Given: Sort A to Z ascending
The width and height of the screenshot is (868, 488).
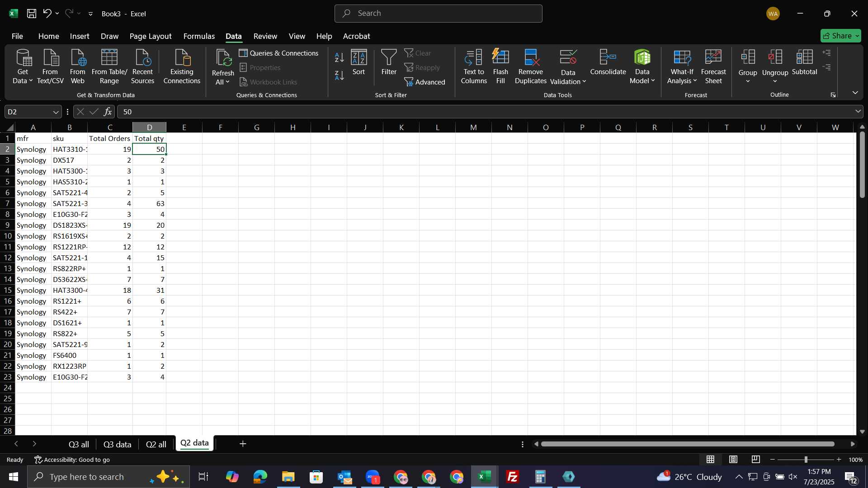Looking at the screenshot, I should click(340, 57).
